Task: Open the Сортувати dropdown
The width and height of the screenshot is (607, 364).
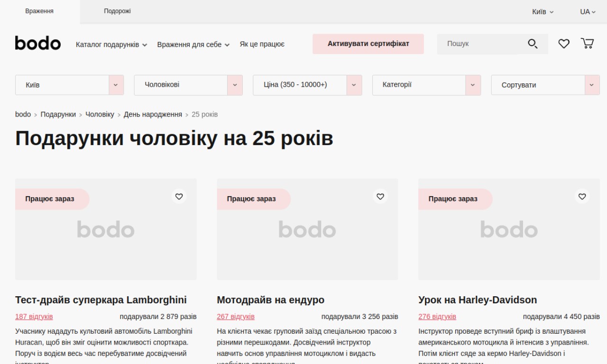Action: point(545,85)
